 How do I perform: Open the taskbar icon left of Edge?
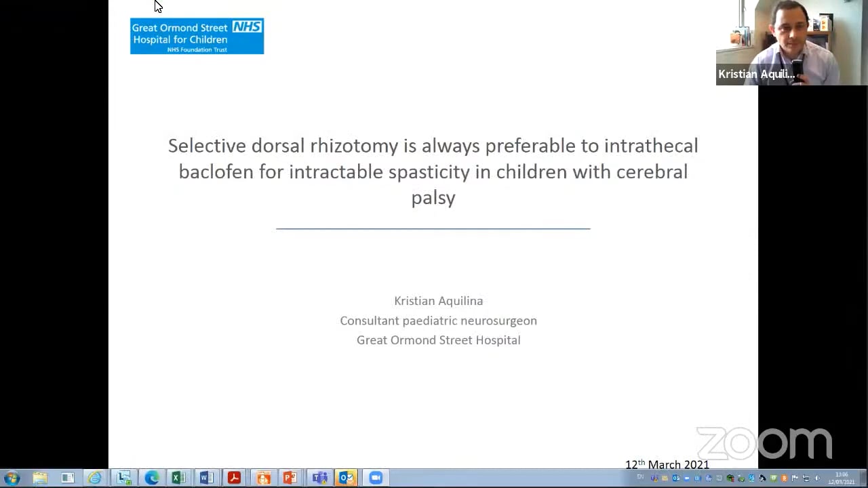coord(123,478)
